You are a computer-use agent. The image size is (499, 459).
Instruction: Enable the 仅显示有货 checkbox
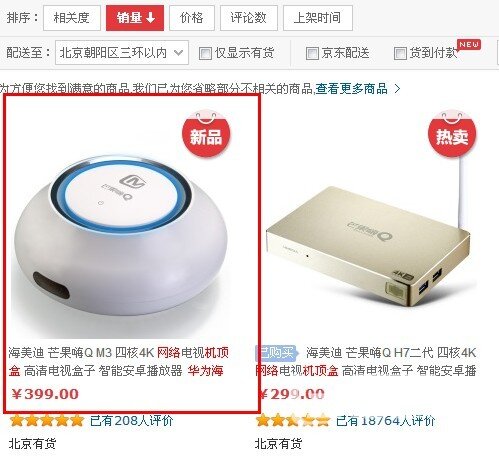[x=205, y=53]
